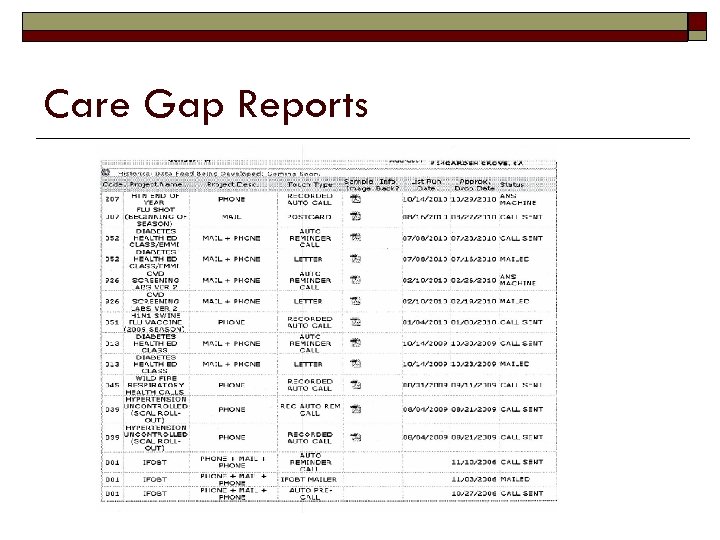Select H1N1 SWINE FLU VACCINE project name

tap(156, 322)
